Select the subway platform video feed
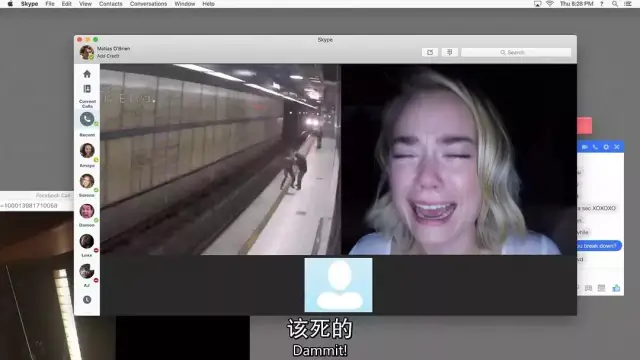 [220, 159]
